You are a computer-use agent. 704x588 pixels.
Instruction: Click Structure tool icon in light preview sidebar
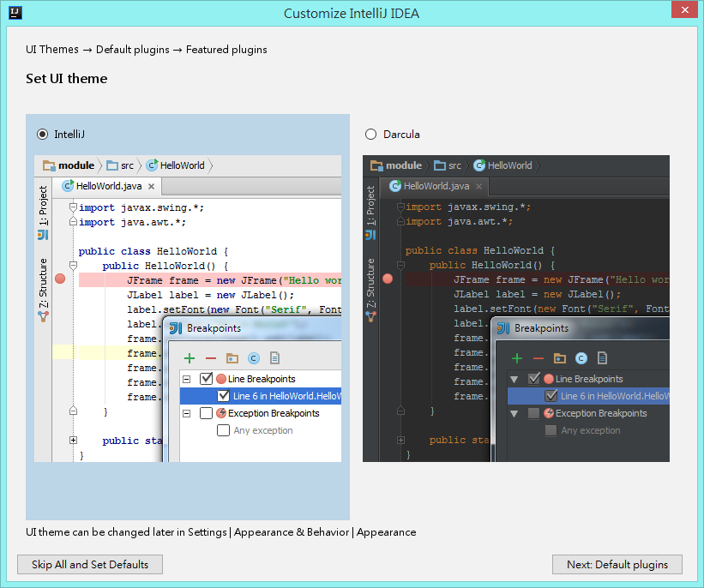click(43, 316)
